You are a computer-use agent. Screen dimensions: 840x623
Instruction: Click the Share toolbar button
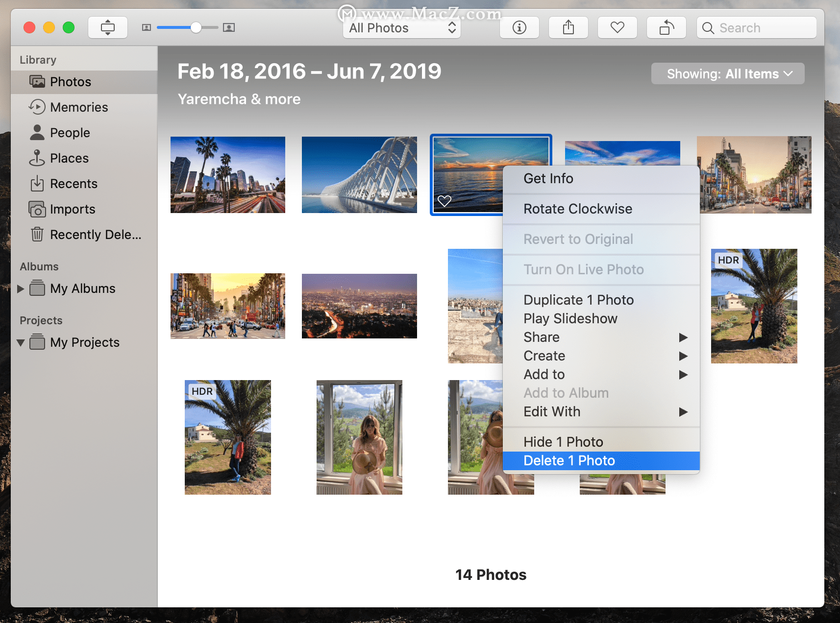pos(568,27)
